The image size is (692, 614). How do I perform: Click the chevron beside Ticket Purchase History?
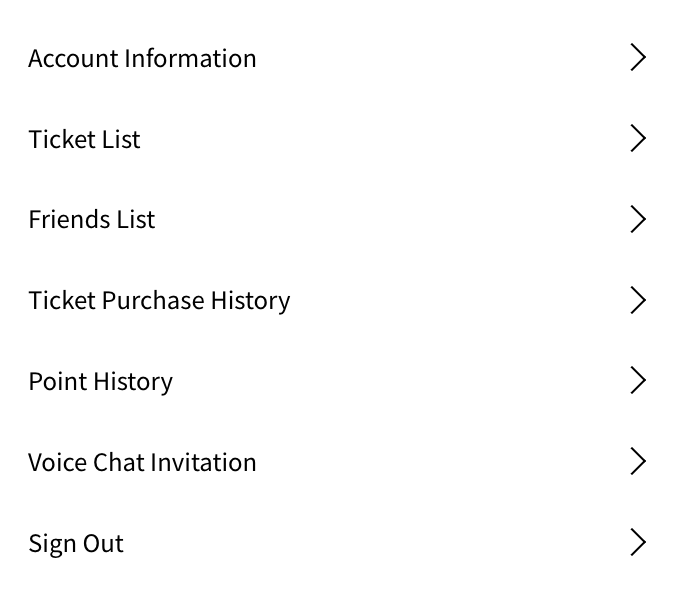tap(638, 300)
